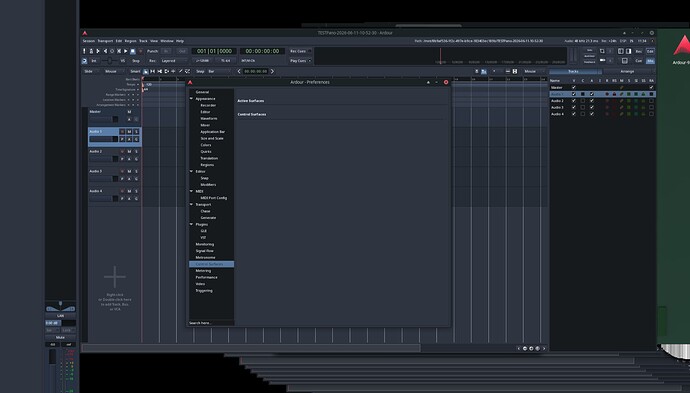The width and height of the screenshot is (690, 393).
Task: Select the Stretch tool in editor toolbar
Action: 166,71
